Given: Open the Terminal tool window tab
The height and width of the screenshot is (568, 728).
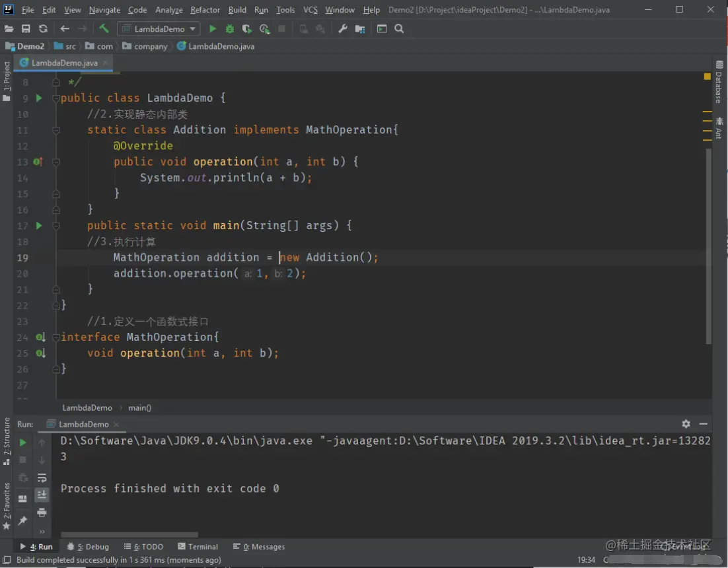Looking at the screenshot, I should [198, 547].
